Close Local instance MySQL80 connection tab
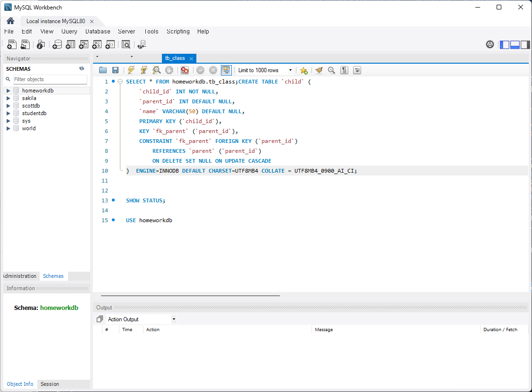Image resolution: width=532 pixels, height=392 pixels. 92,21
